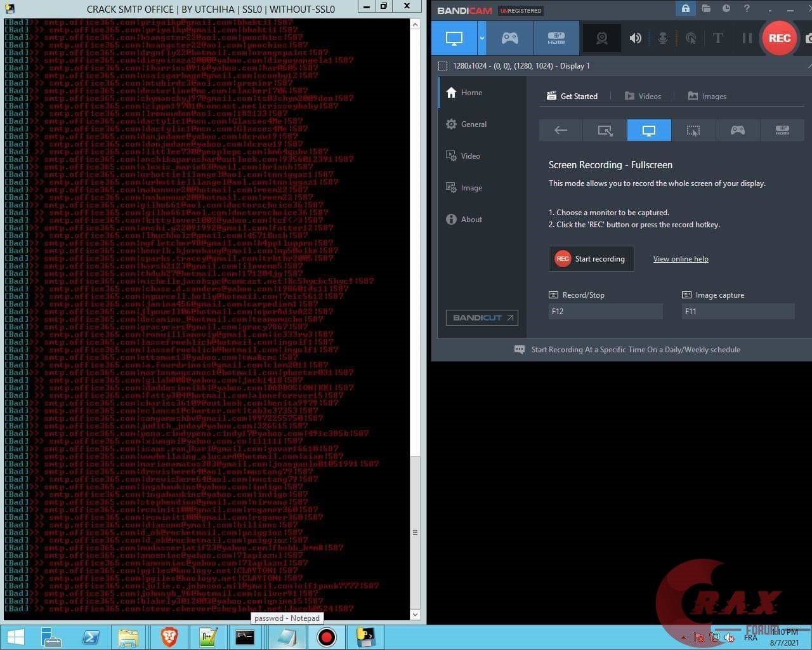The height and width of the screenshot is (650, 812).
Task: Click the capture area selection icon
Action: tap(443, 66)
